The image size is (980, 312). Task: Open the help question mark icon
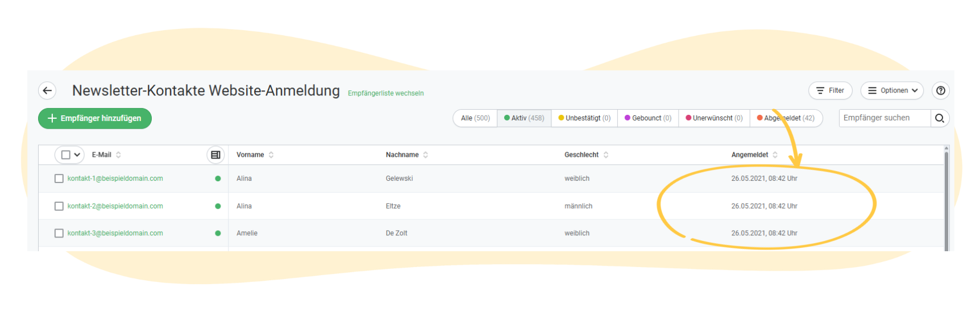click(x=941, y=90)
